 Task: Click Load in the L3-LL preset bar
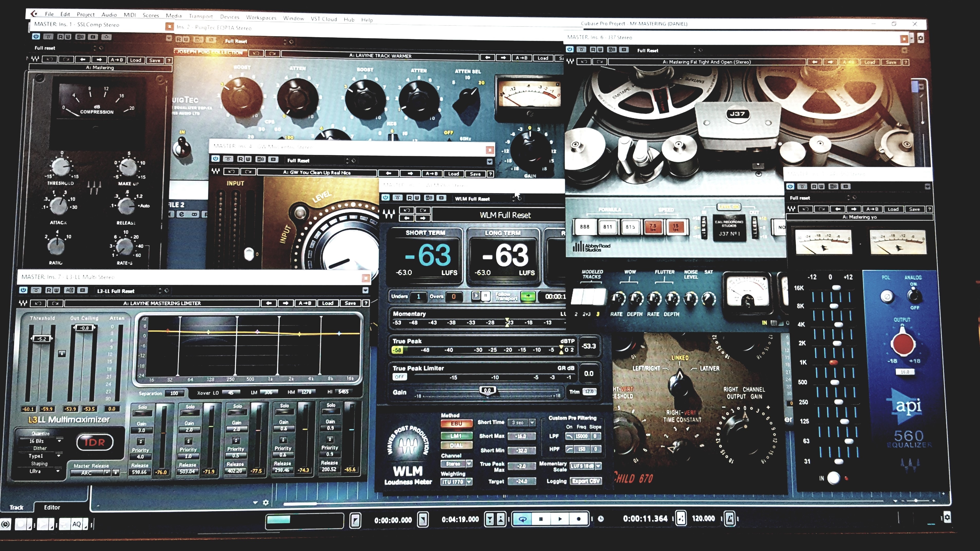(x=327, y=303)
